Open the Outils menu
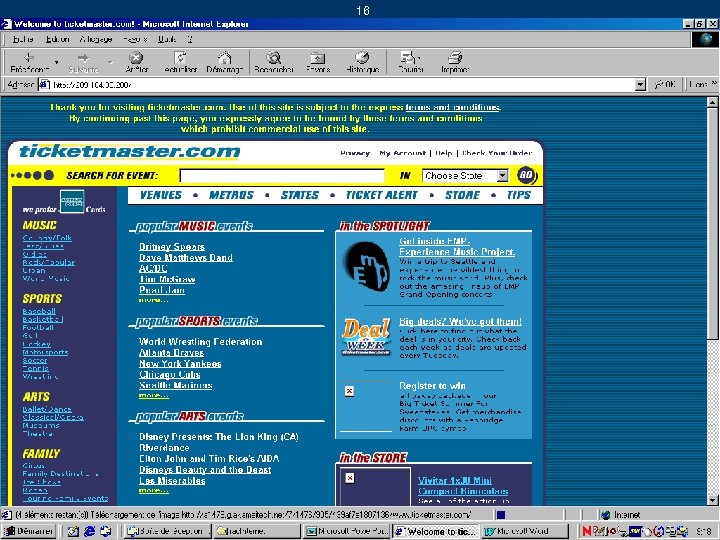The height and width of the screenshot is (540, 720). [x=167, y=39]
